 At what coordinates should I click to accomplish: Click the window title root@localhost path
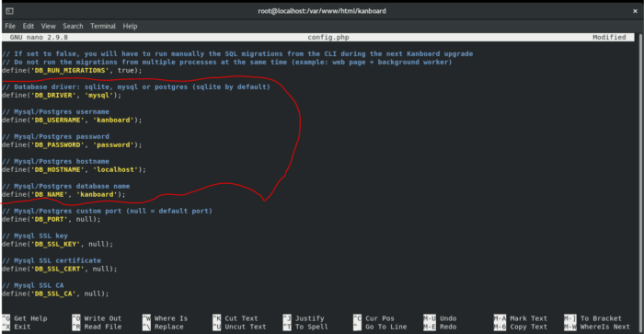[322, 11]
